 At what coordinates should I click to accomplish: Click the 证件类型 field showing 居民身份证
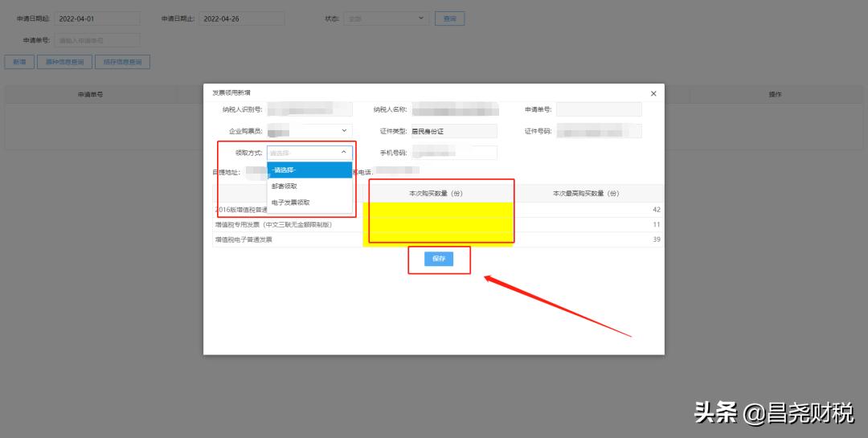pos(453,131)
